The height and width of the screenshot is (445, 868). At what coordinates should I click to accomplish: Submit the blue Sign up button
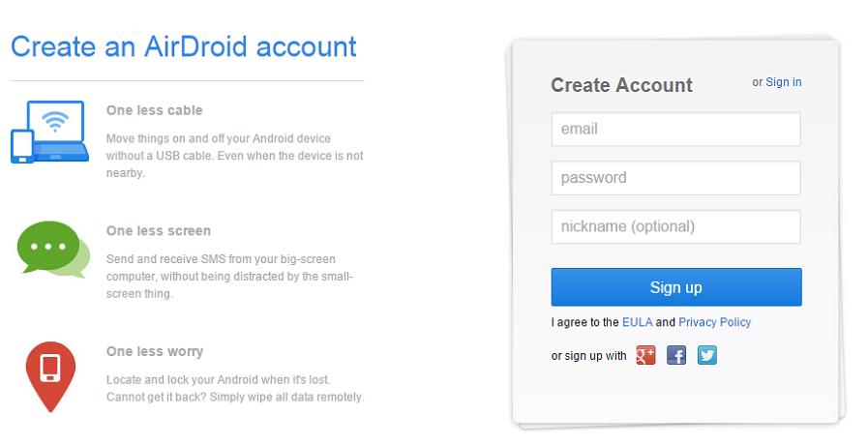point(675,287)
